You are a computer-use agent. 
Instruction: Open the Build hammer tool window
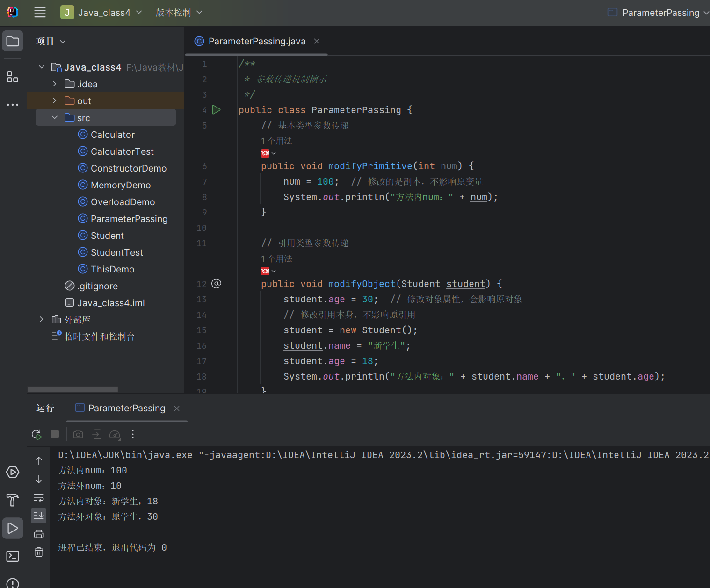(13, 500)
